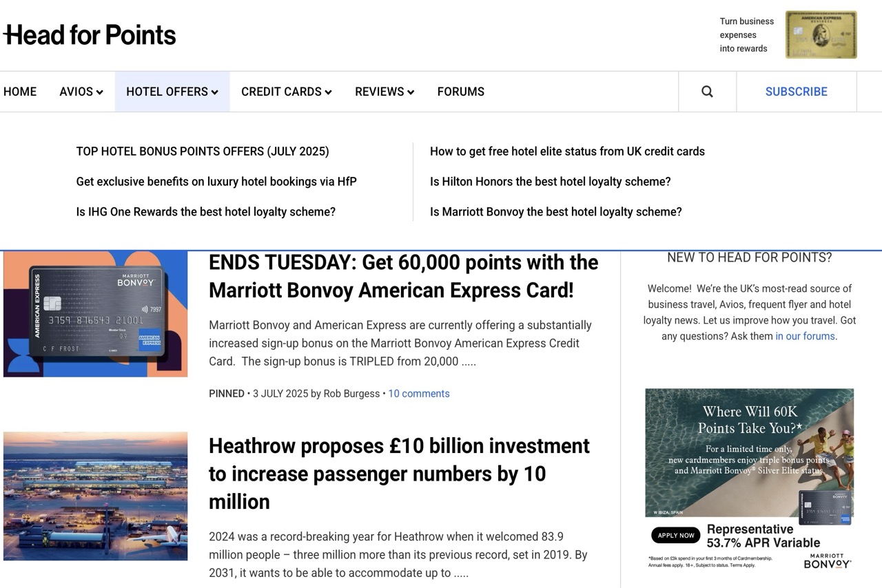This screenshot has height=588, width=882.
Task: Open free hotel elite status article link
Action: (x=567, y=151)
